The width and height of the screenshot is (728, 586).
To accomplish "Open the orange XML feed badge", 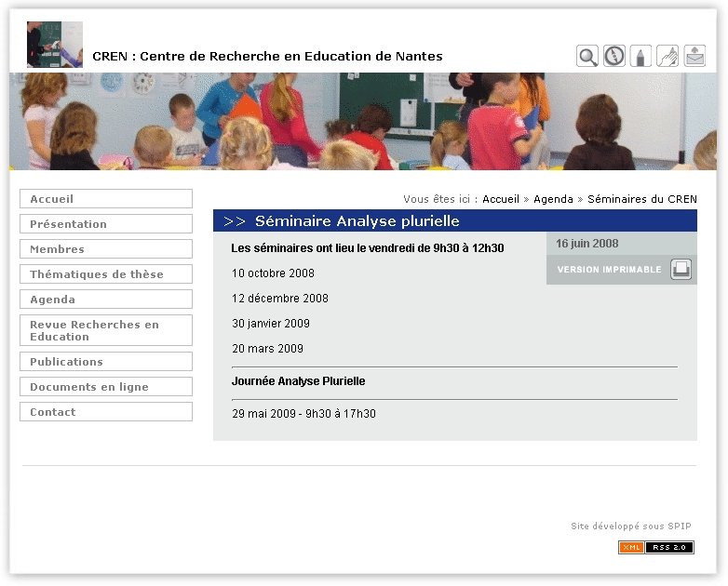I will 631,548.
